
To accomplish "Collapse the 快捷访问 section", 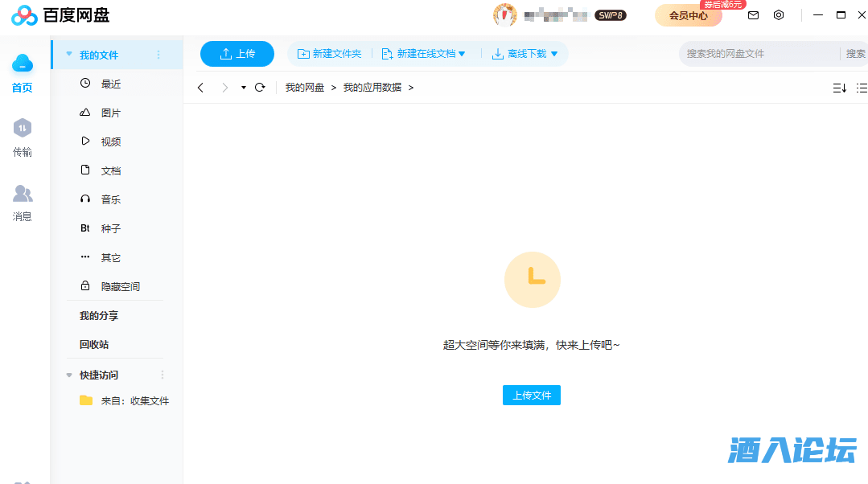I will (x=69, y=375).
